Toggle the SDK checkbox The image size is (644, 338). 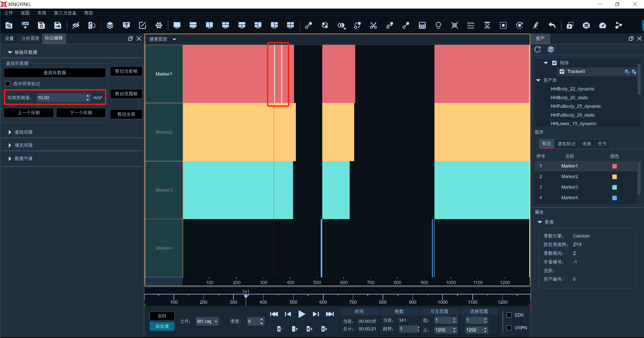509,315
